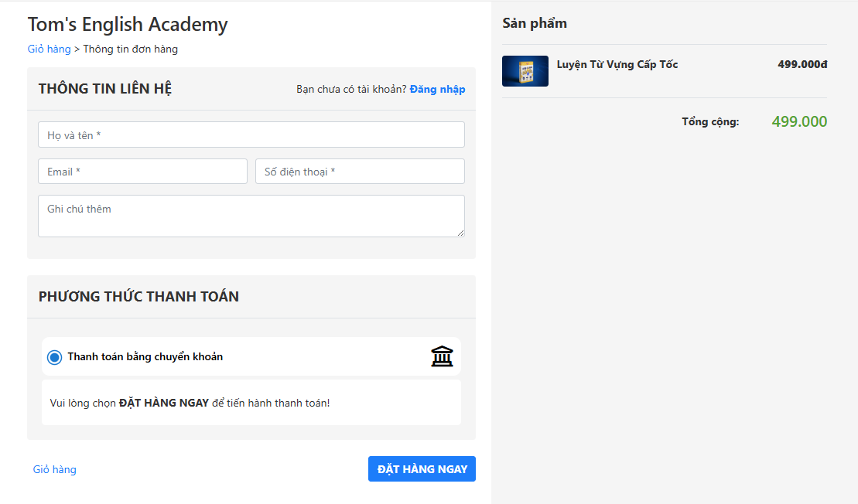The image size is (858, 504).
Task: Focus the Họ và tên input field
Action: pyautogui.click(x=251, y=135)
